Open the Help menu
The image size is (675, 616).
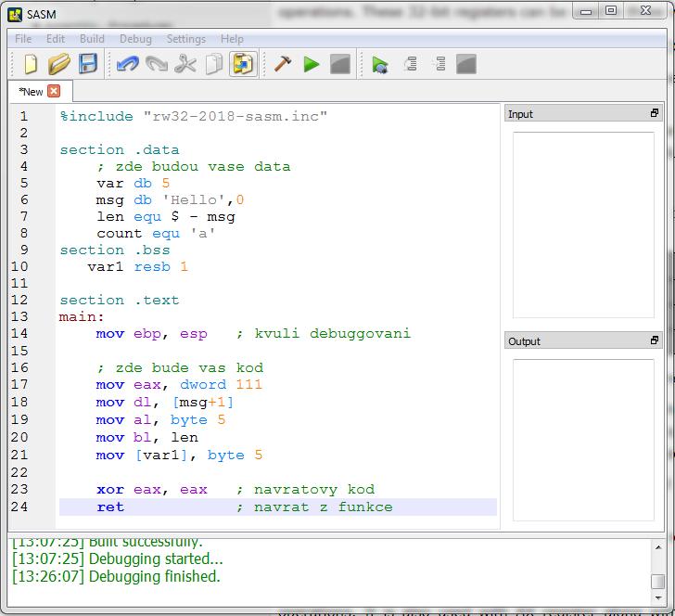pos(232,39)
